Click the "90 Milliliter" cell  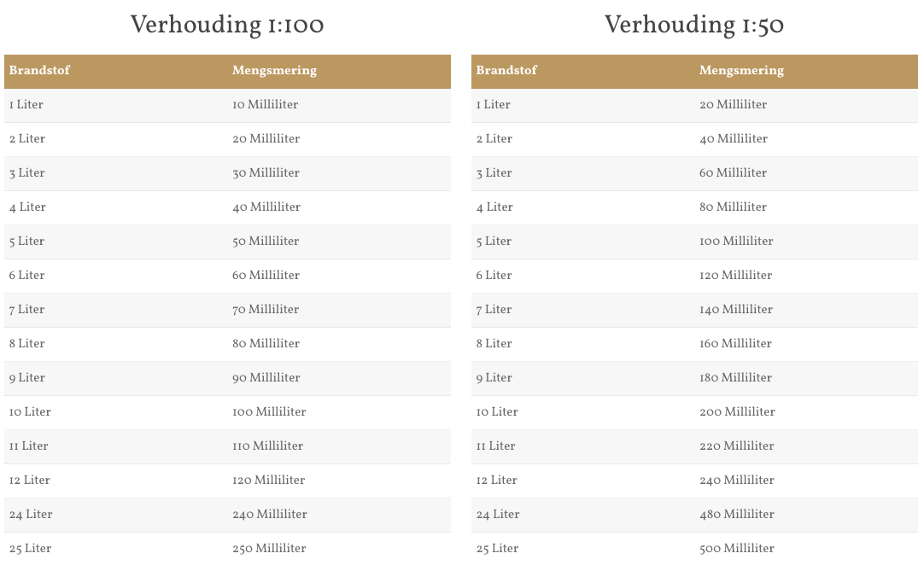click(x=266, y=378)
